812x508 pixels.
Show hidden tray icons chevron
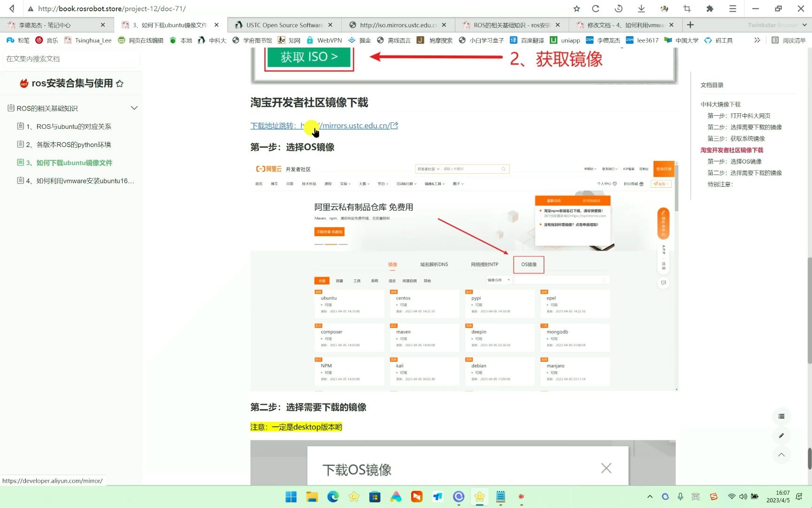650,497
